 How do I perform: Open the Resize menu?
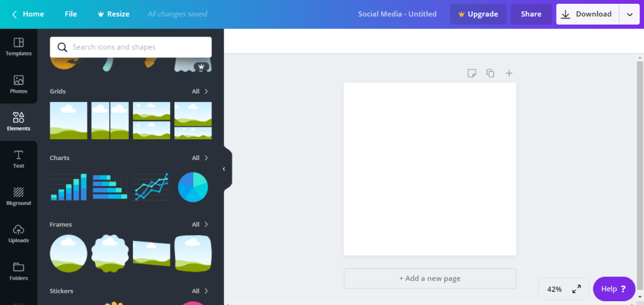click(113, 14)
